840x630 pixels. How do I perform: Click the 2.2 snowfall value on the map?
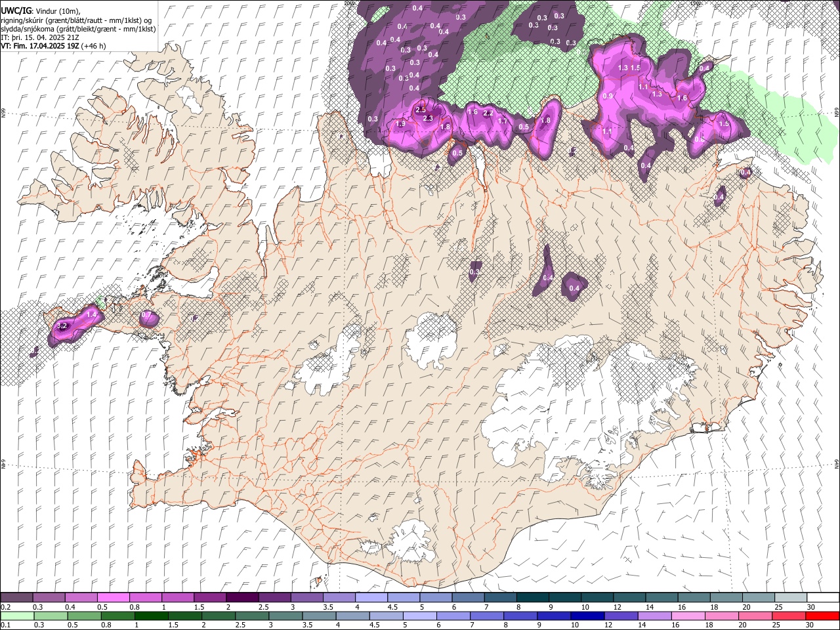[488, 113]
